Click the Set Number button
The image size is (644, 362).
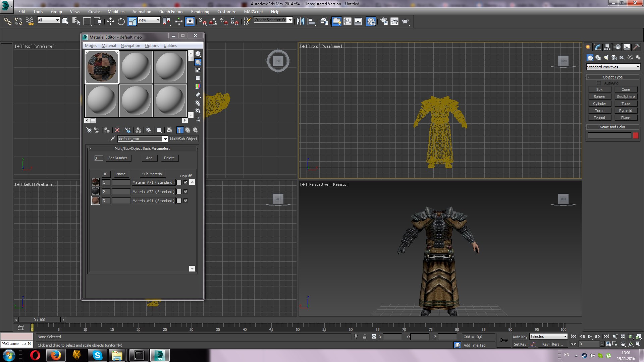point(118,158)
